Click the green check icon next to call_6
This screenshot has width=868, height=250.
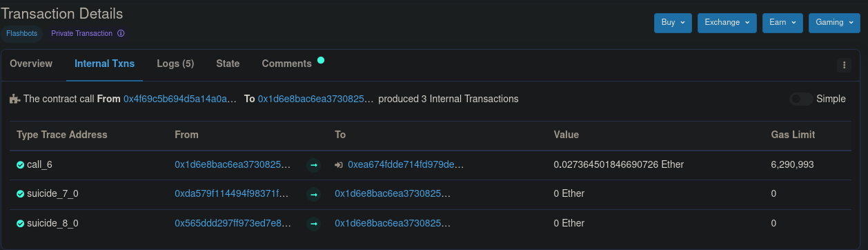(x=21, y=165)
